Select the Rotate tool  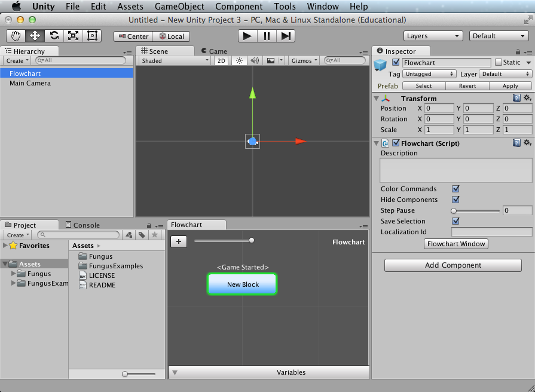coord(54,36)
